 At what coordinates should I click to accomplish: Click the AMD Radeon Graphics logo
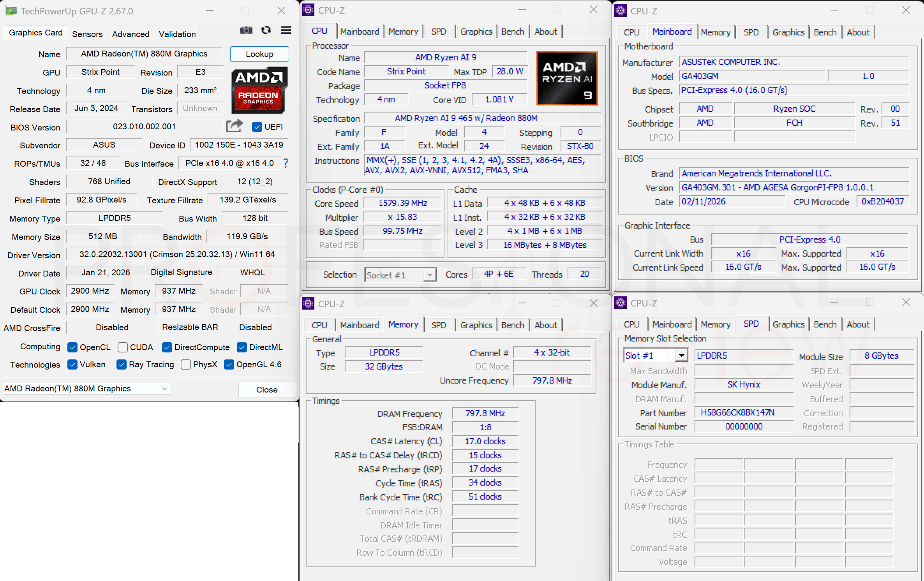coord(259,90)
